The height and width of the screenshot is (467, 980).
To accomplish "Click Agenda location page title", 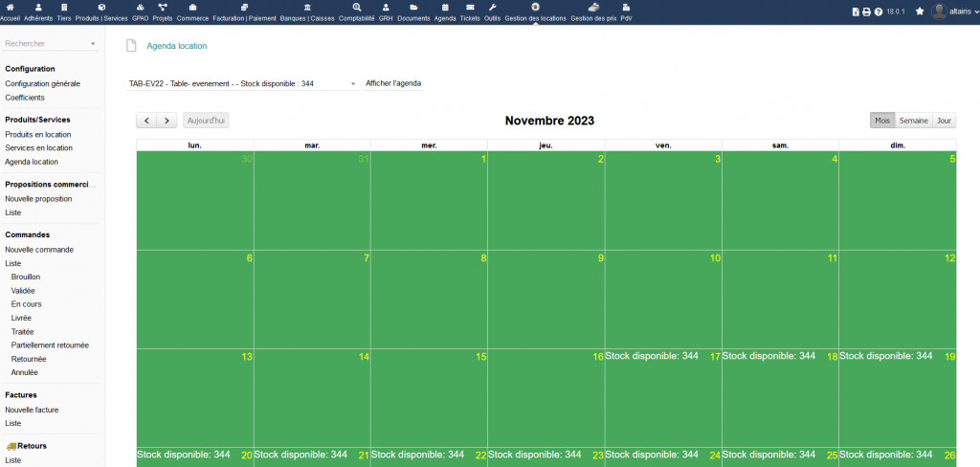I will click(x=177, y=46).
